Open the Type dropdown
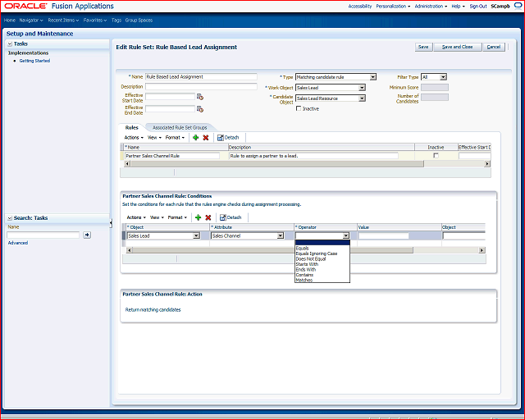Viewport: 525px width, 420px height. point(372,77)
